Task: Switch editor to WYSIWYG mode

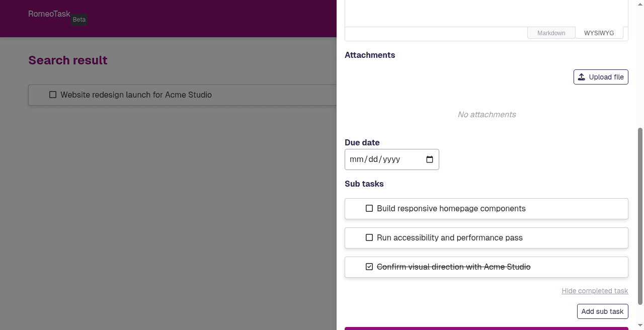Action: pyautogui.click(x=599, y=33)
